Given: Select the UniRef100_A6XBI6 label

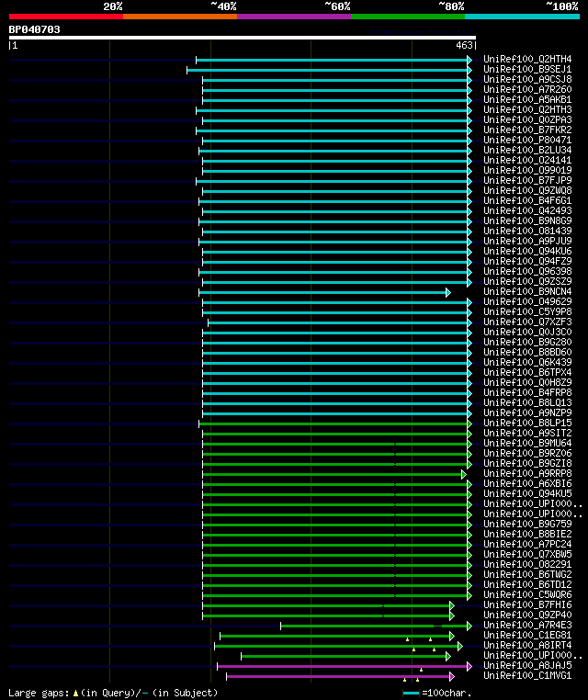Looking at the screenshot, I should [527, 483].
